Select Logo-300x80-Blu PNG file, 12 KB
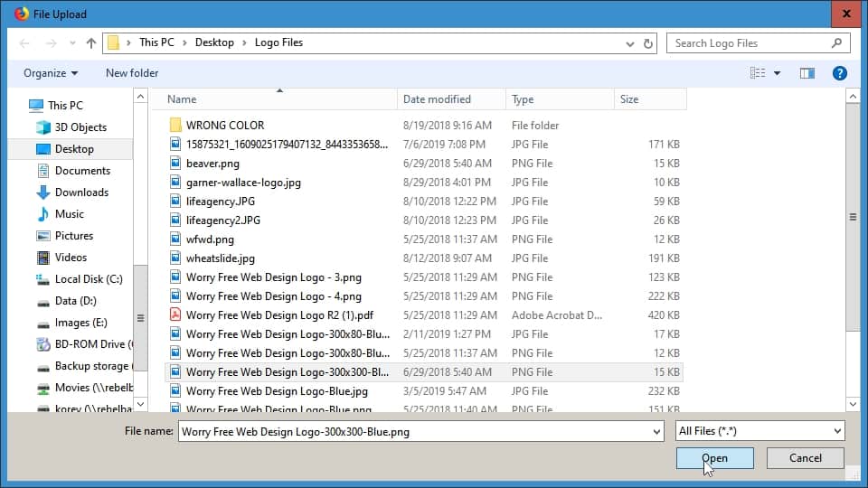Viewport: 868px width, 488px height. click(424, 353)
